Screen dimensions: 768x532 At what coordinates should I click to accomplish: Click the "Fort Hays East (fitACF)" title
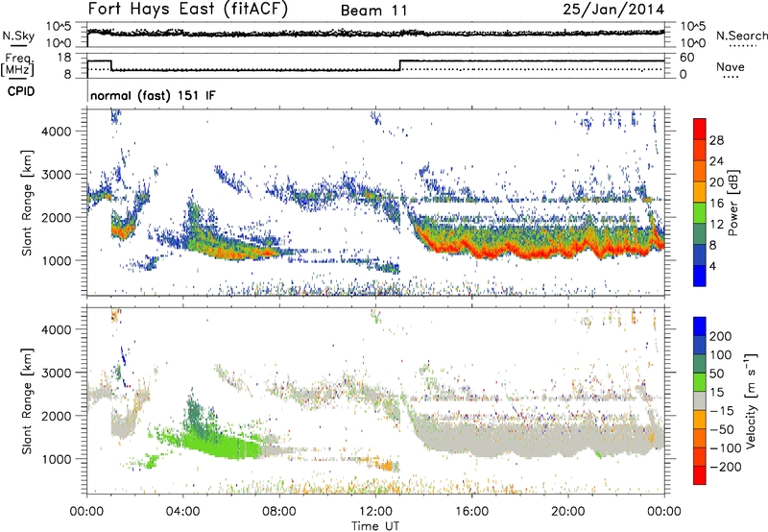point(188,9)
